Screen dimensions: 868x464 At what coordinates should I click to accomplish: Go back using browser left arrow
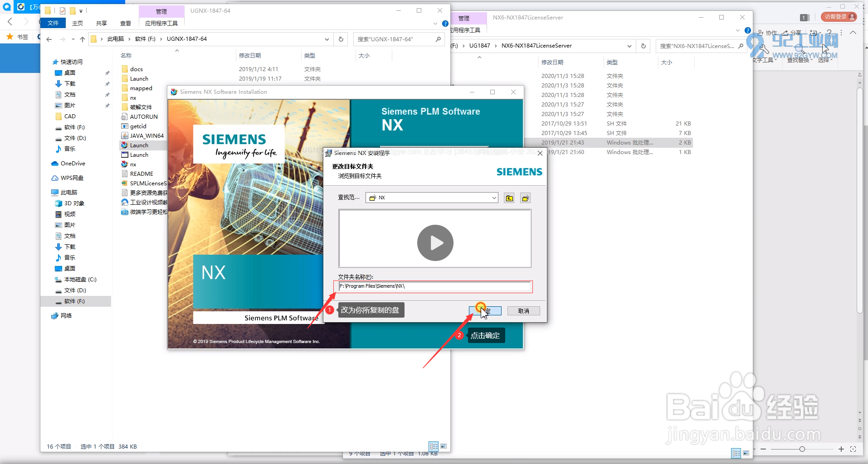10,21
